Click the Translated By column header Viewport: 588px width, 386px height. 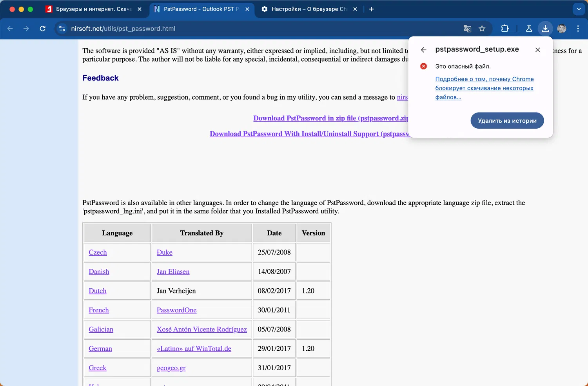(202, 233)
